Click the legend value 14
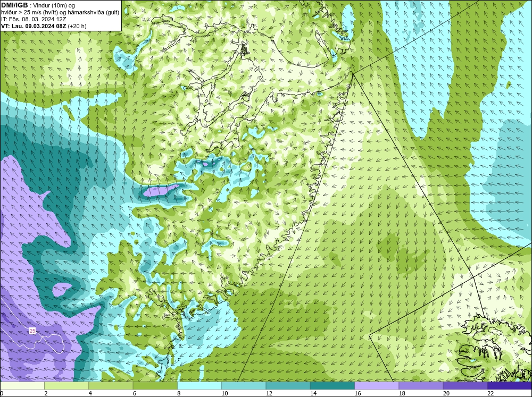 point(313,393)
